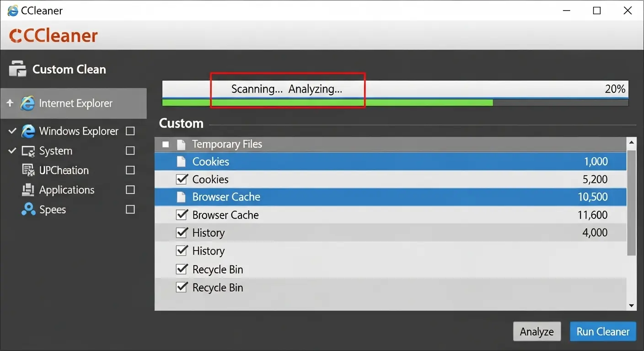Uncheck the Browser Cache row showing 11,600
This screenshot has height=351, width=644.
click(182, 215)
